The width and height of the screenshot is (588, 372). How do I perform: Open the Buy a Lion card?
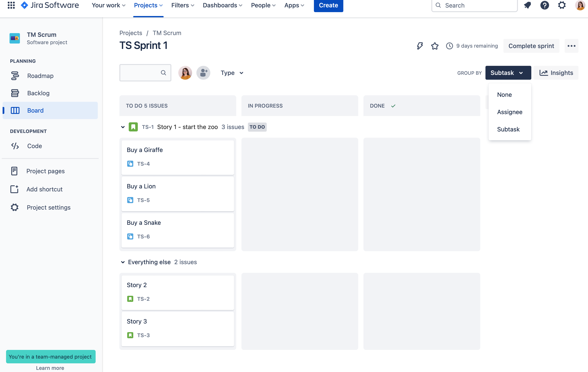178,193
